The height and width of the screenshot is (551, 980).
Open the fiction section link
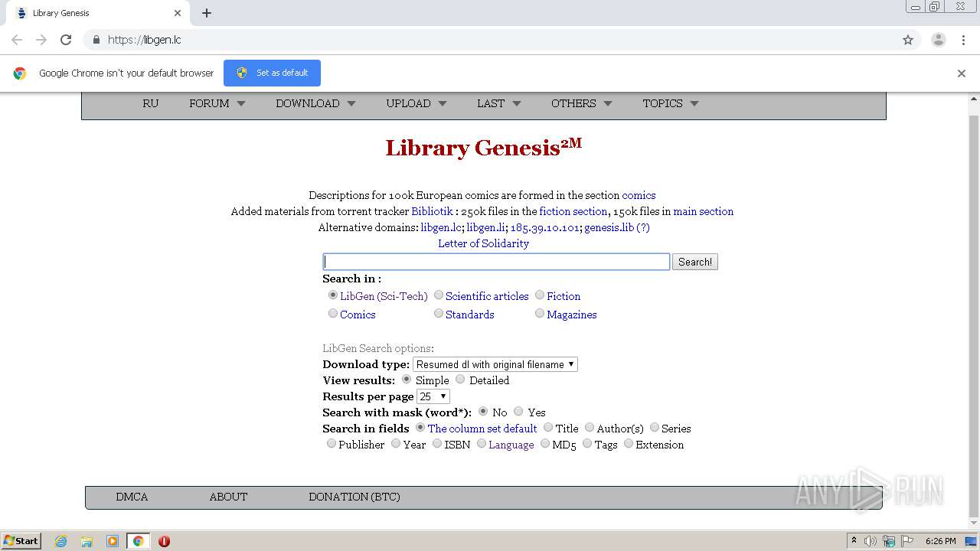click(x=573, y=211)
